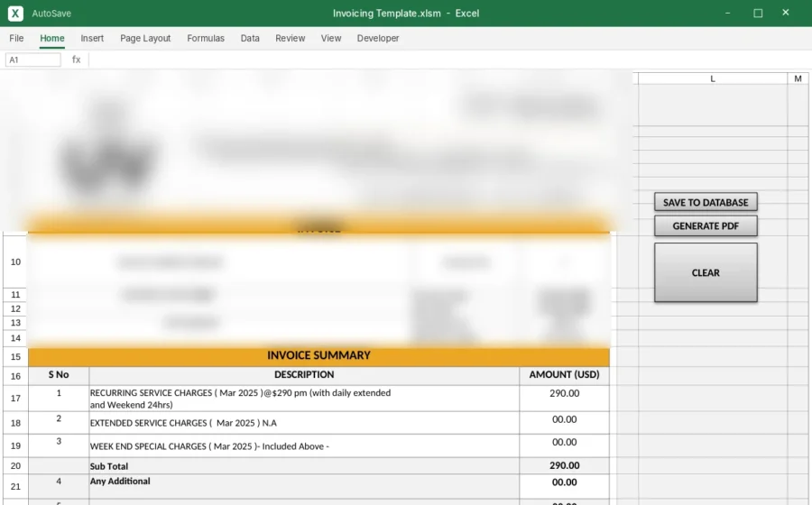Image resolution: width=812 pixels, height=505 pixels.
Task: Switch to the View tab
Action: (331, 38)
